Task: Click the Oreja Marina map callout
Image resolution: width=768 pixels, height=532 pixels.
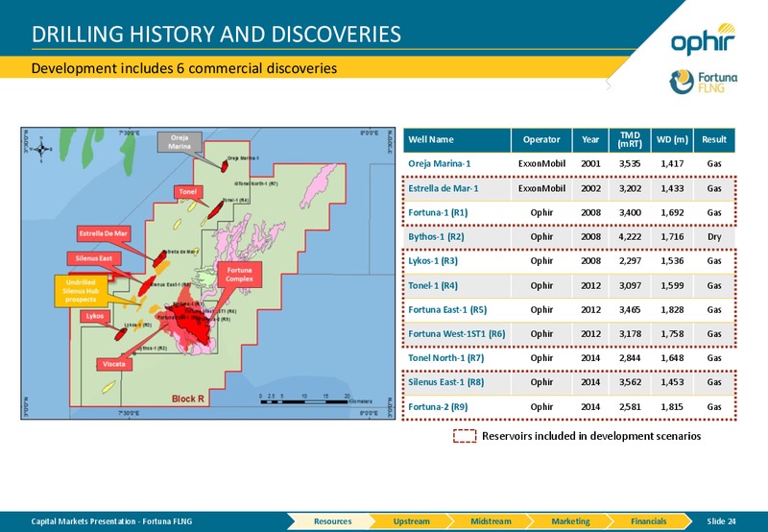Action: point(180,142)
